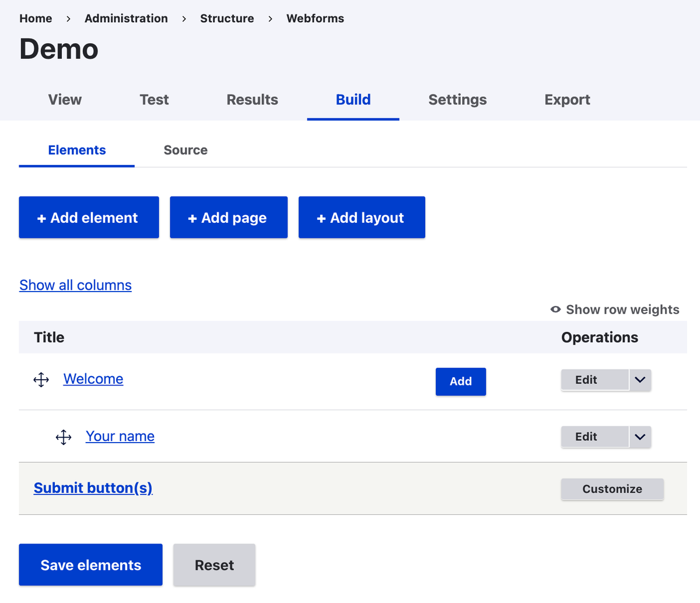Click Edit for the Welcome row
Screen dimensions: 700x603
pos(595,380)
